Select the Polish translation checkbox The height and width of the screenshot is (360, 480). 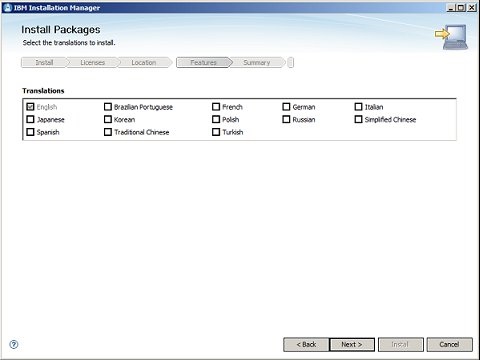[x=216, y=119]
